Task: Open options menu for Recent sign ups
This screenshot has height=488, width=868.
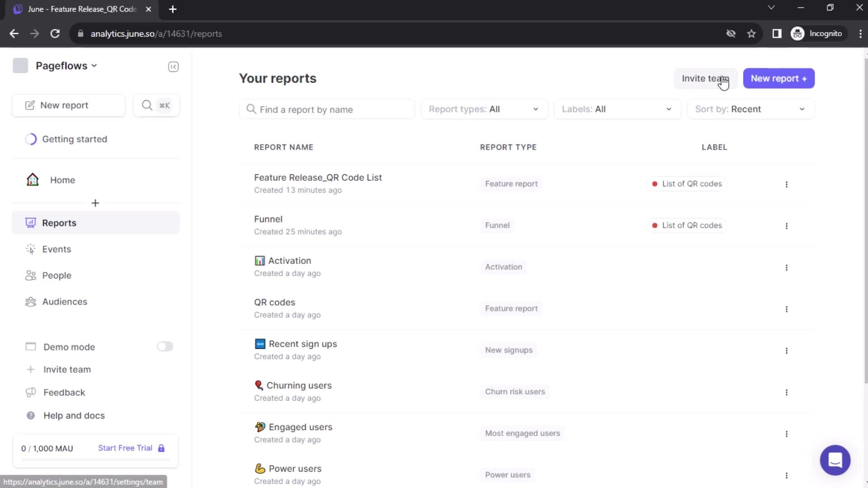Action: pos(787,351)
